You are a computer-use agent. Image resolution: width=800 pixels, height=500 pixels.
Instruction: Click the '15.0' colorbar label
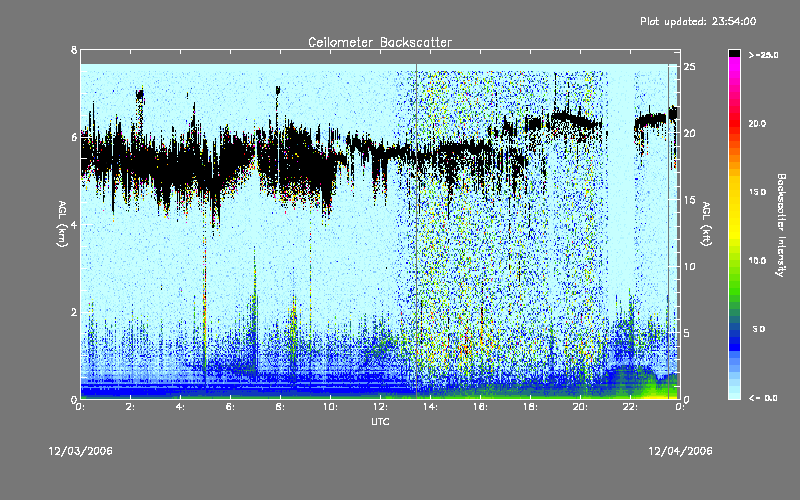coord(757,192)
